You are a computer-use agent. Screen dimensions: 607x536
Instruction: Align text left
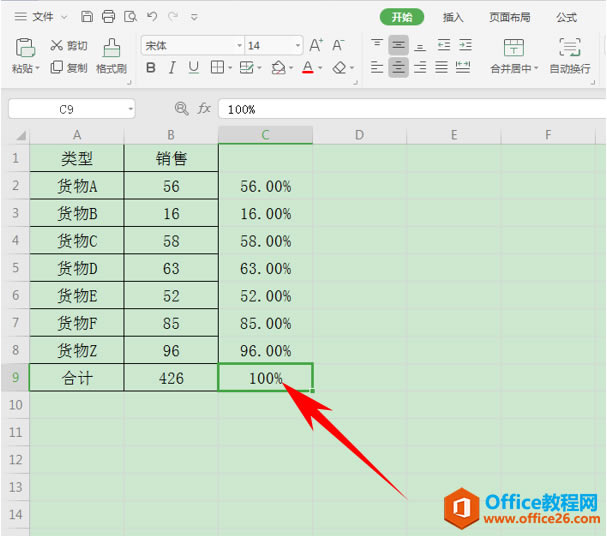pyautogui.click(x=377, y=67)
